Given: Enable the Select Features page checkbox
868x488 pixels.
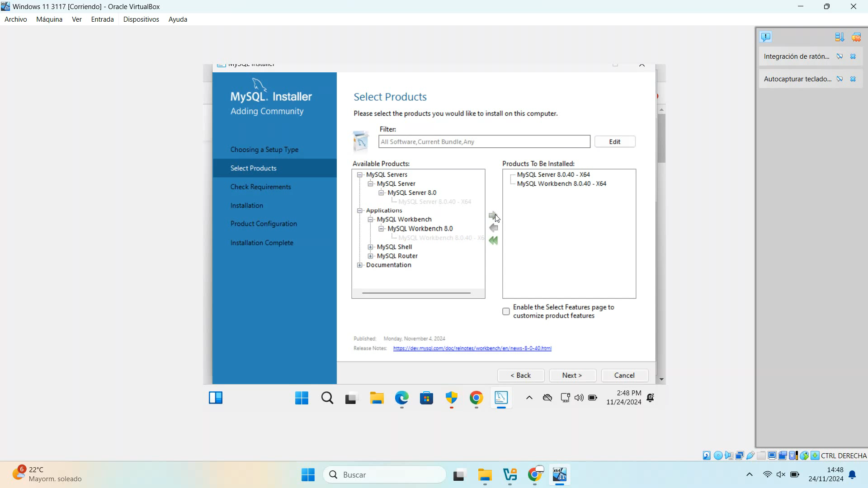Looking at the screenshot, I should click(x=506, y=311).
